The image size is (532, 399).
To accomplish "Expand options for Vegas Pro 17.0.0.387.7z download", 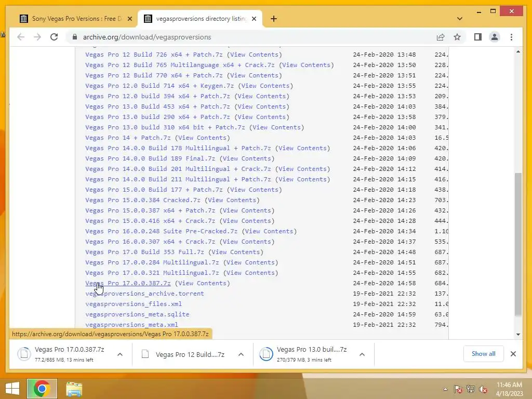I will [120, 354].
